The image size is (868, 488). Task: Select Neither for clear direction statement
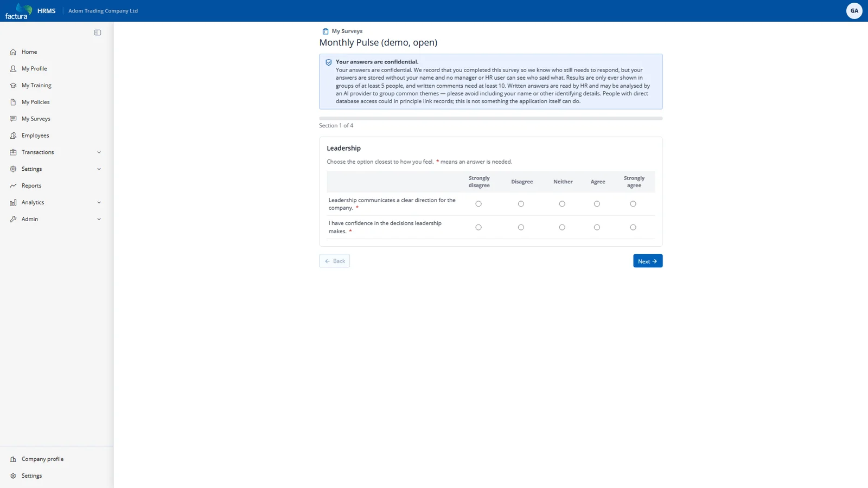(562, 204)
